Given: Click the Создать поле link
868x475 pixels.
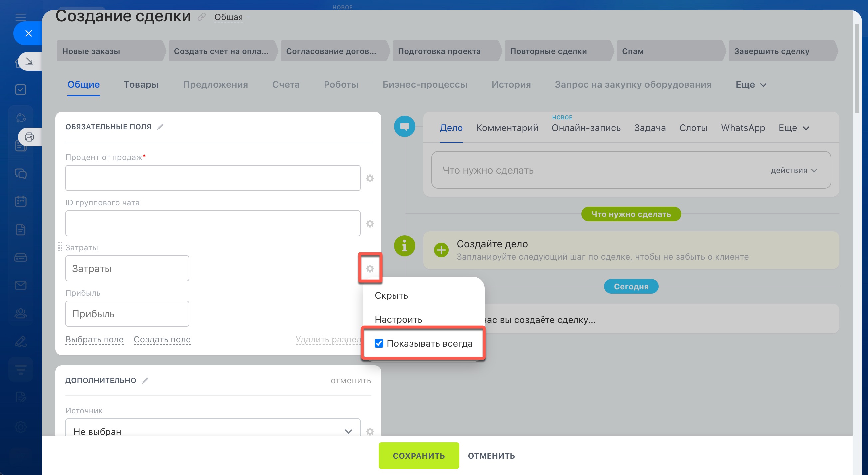Looking at the screenshot, I should click(x=162, y=339).
